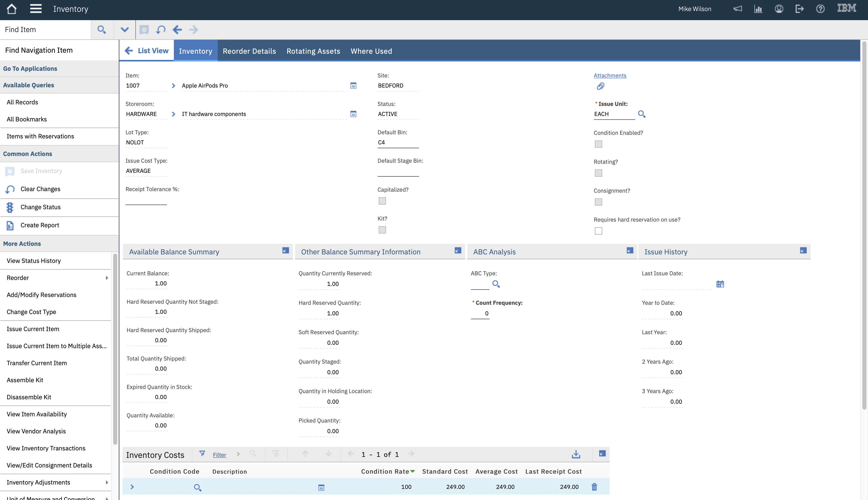The width and height of the screenshot is (868, 500).
Task: Click the Attachments link
Action: coord(610,75)
